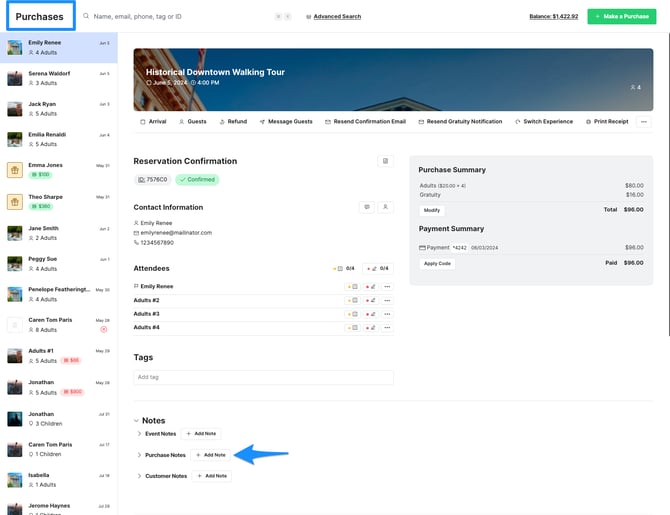
Task: Open the more options for Adults #2
Action: (387, 300)
